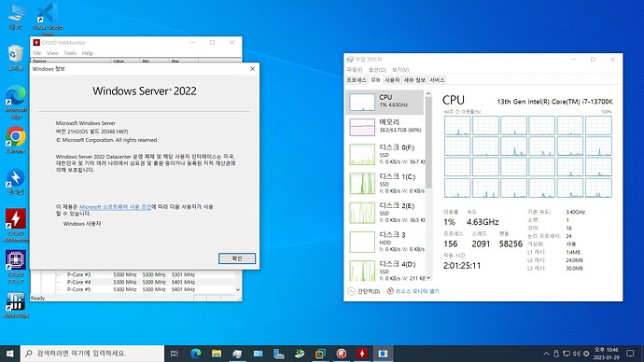Select 디스크 4(D:) in performance sidebar

click(385, 270)
